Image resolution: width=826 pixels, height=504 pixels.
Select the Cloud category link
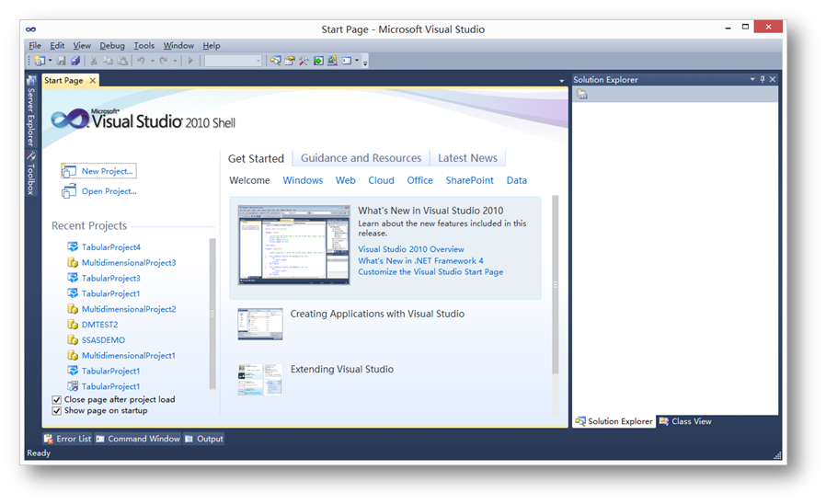pos(382,180)
